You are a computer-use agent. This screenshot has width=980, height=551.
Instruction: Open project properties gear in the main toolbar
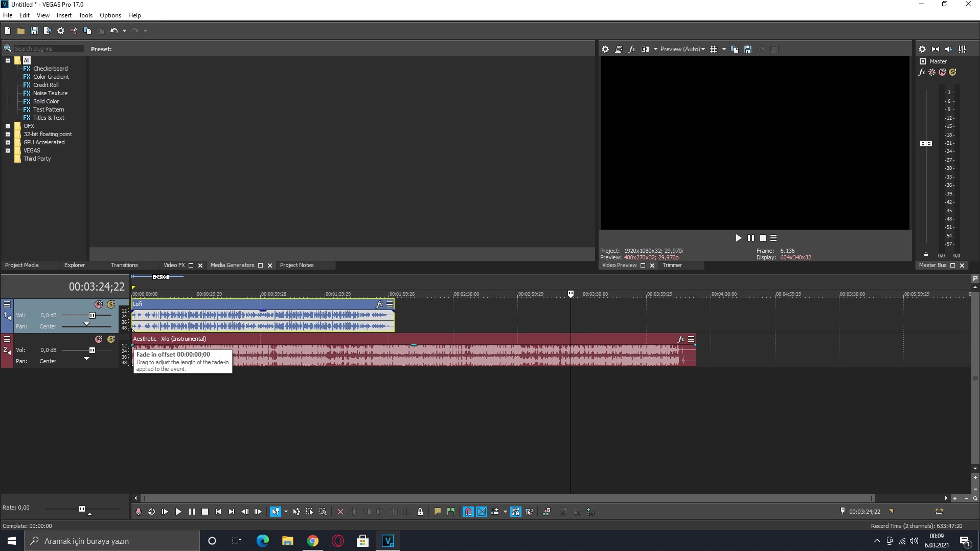[61, 31]
